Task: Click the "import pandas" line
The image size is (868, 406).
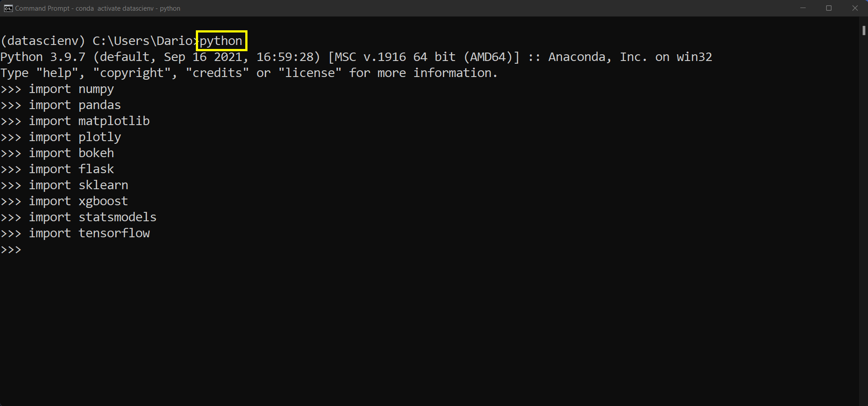Action: tap(75, 105)
